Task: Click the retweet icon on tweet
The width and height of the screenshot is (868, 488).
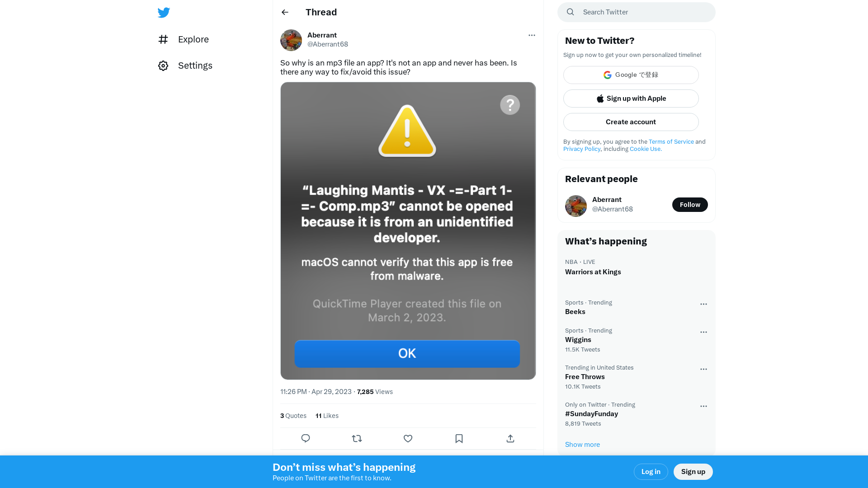Action: coord(357,439)
